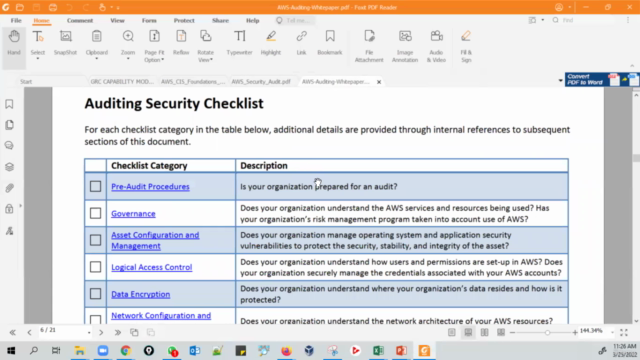Screen dimensions: 640x360
Task: Close the AWS-Auditing-Whitepaper tab
Action: (379, 82)
